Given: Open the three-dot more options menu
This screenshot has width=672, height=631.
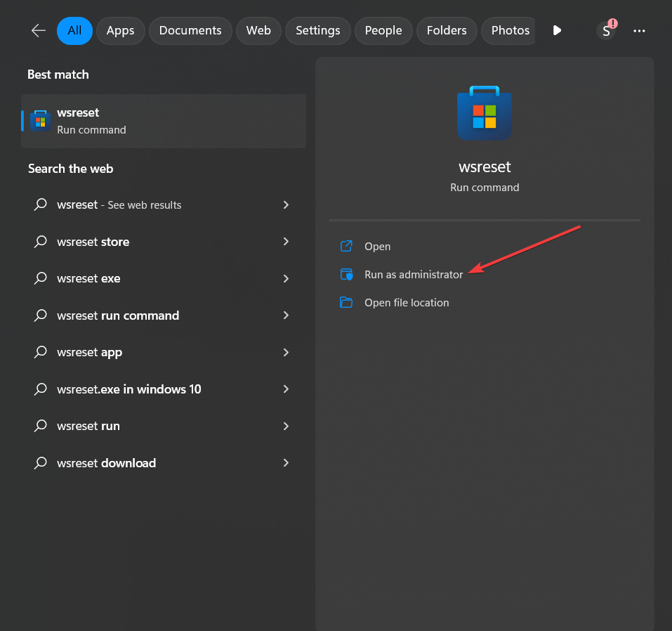Looking at the screenshot, I should (639, 30).
